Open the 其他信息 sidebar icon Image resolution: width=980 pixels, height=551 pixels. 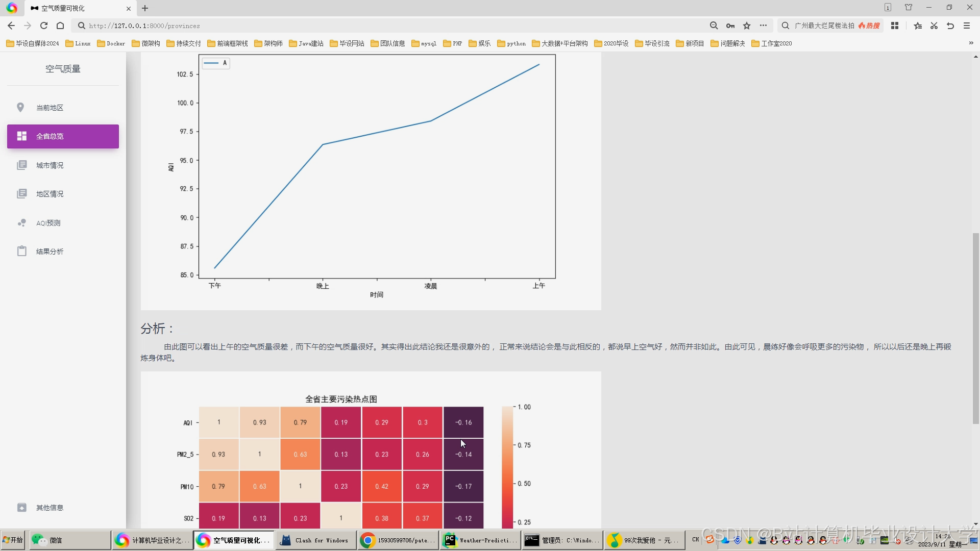pos(21,508)
